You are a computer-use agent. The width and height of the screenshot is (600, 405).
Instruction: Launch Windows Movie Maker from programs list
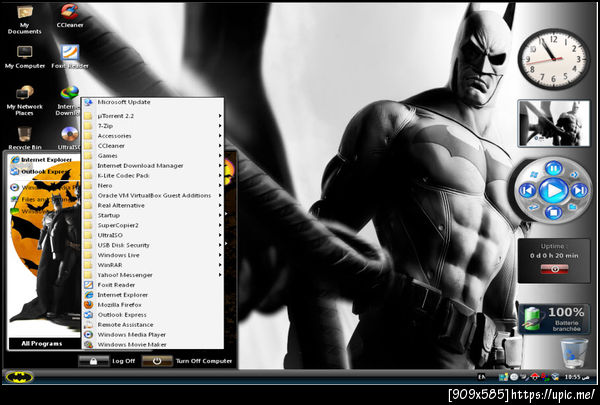point(153,345)
